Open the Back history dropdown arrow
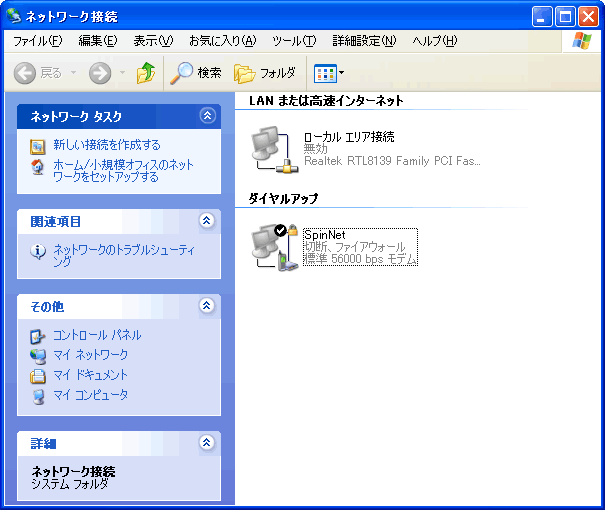Screen dimensions: 605x510 pyautogui.click(x=73, y=72)
